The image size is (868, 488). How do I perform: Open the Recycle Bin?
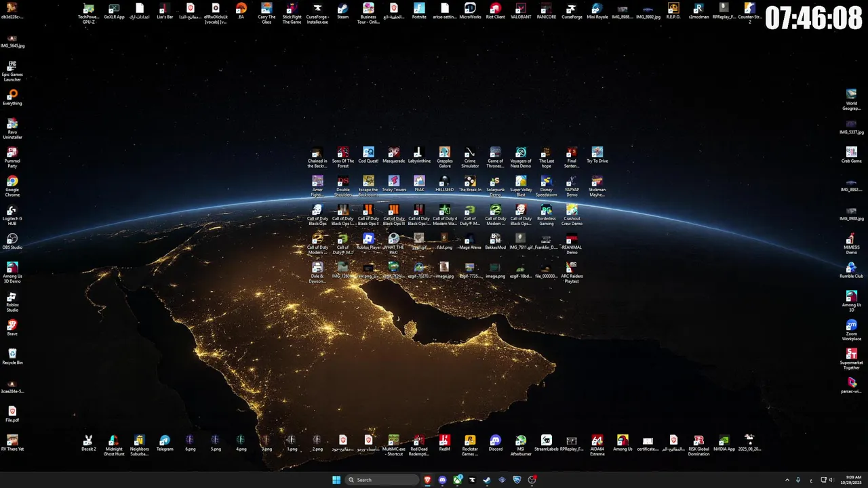[12, 357]
